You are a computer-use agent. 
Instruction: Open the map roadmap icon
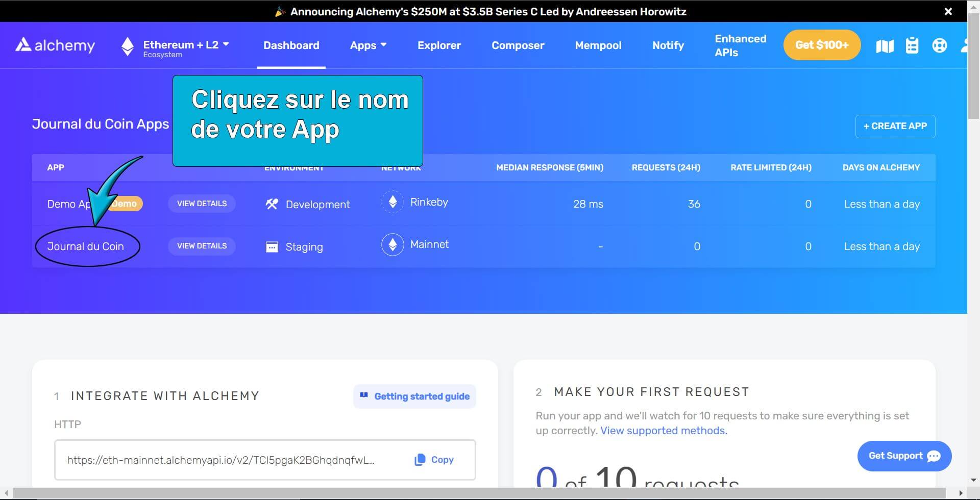tap(885, 46)
